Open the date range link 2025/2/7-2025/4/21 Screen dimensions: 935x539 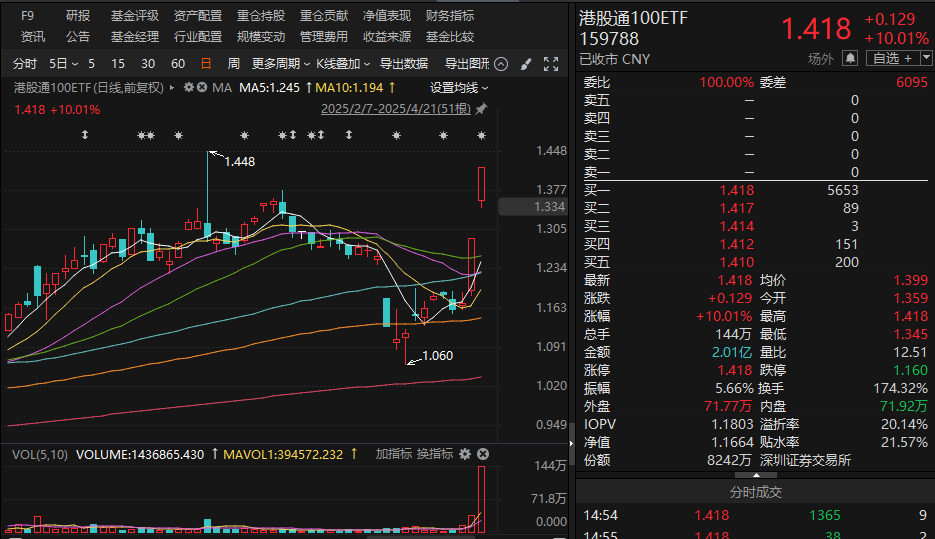tap(396, 109)
